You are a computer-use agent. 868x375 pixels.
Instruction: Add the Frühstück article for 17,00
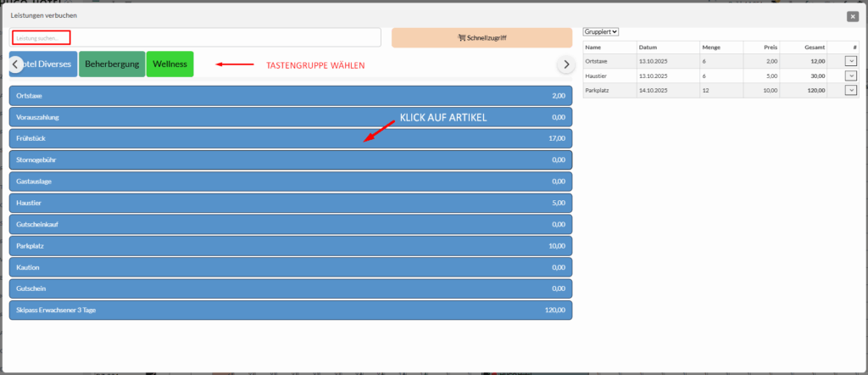pos(290,138)
